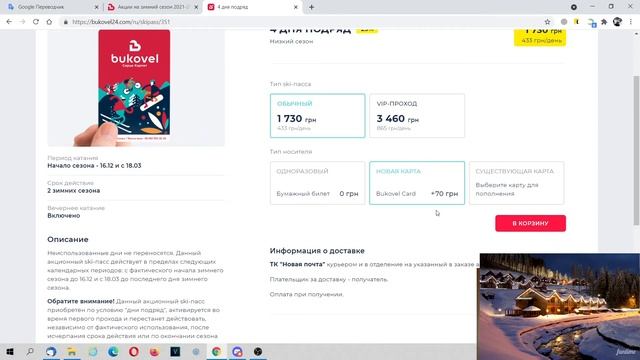Screen dimensions: 640x360
Task: Choose the СУЩЕСТВУЮЩАЯ КАРТА option
Action: tap(516, 183)
